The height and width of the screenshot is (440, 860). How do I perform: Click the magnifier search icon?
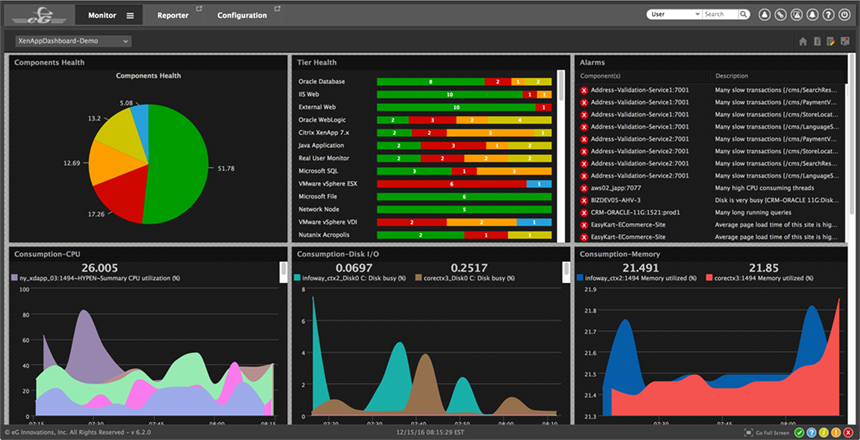744,15
